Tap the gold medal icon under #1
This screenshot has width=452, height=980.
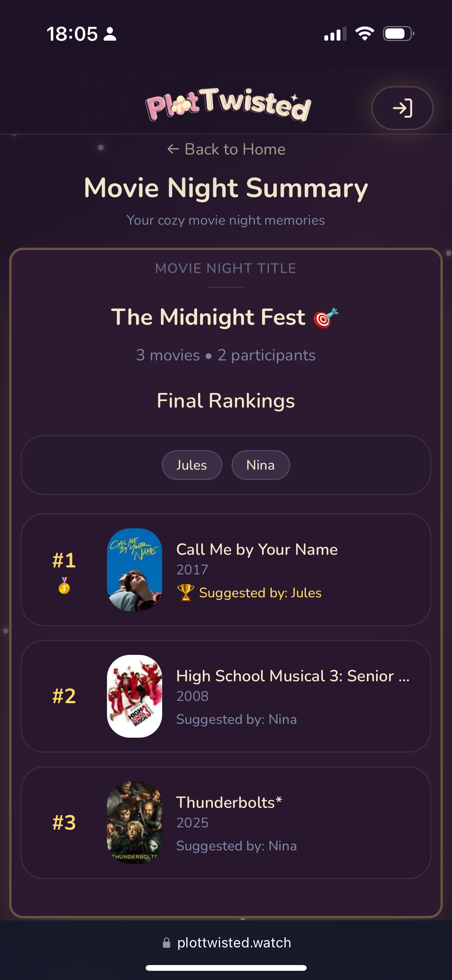tap(64, 586)
